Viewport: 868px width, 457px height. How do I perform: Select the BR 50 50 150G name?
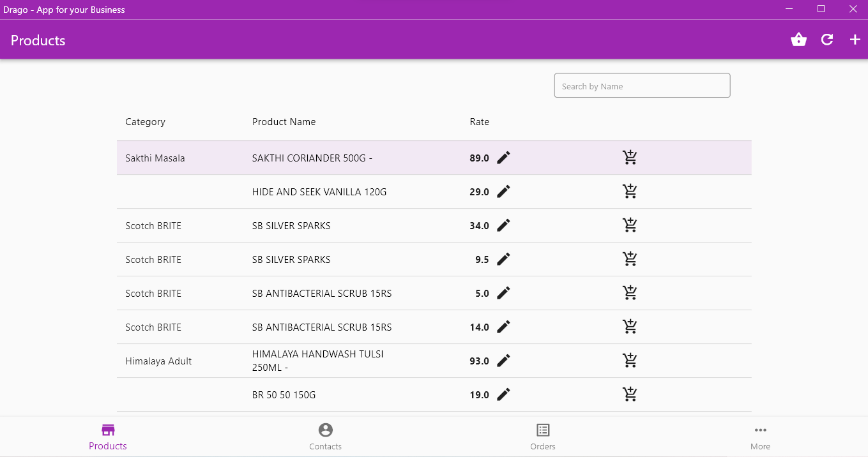(284, 395)
